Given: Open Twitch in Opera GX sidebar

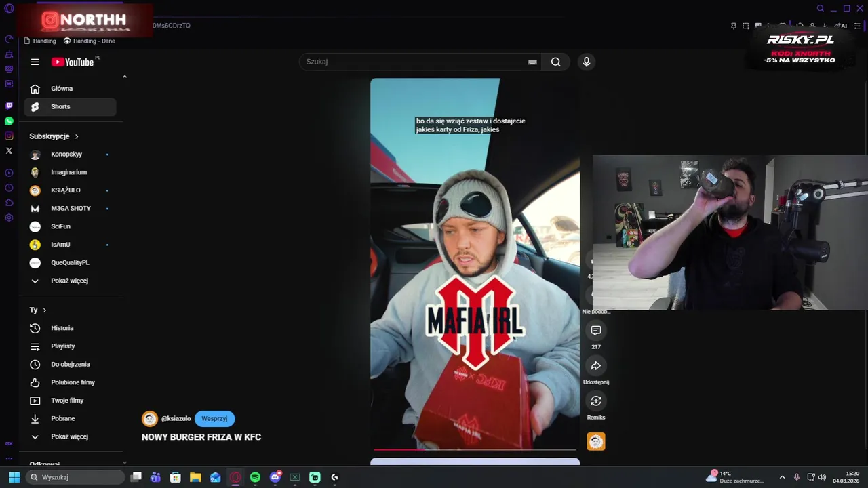Looking at the screenshot, I should point(9,106).
